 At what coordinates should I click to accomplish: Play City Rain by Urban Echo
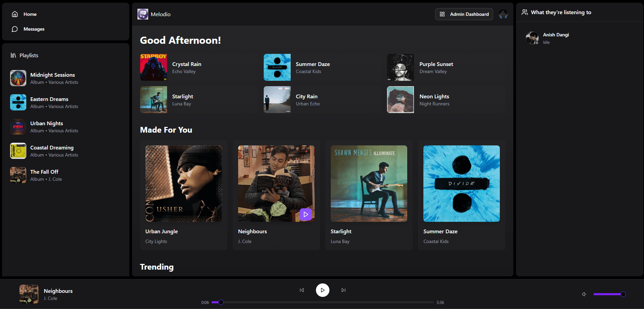pos(322,100)
